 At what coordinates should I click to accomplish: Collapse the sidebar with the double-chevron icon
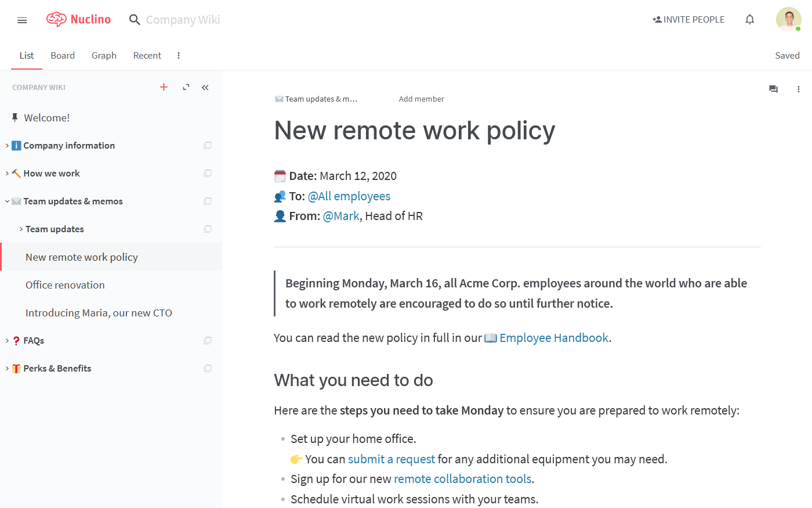pos(205,87)
